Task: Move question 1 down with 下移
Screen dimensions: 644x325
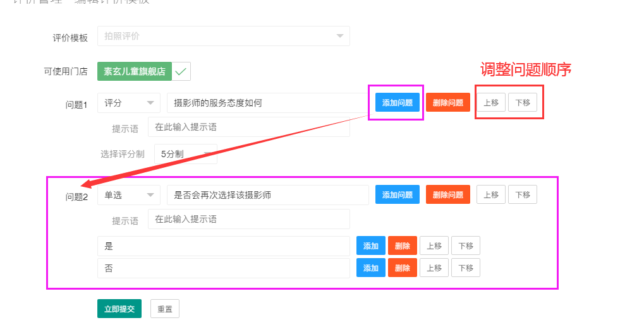Action: (522, 103)
